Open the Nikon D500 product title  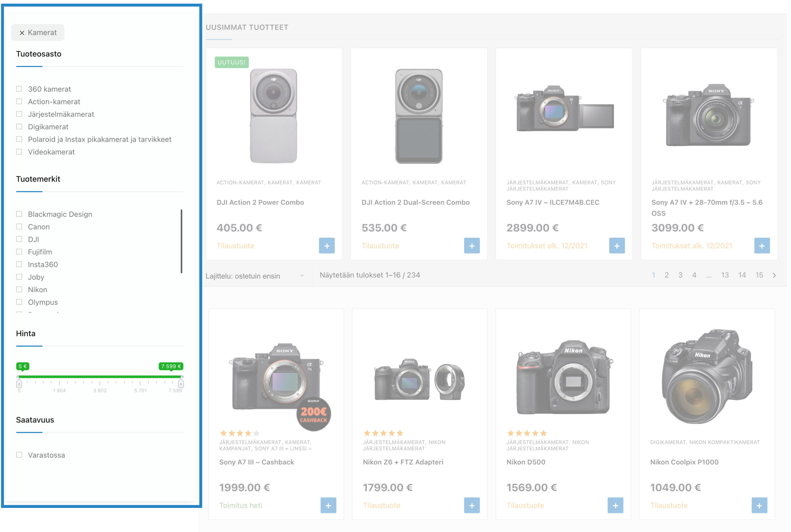point(526,462)
